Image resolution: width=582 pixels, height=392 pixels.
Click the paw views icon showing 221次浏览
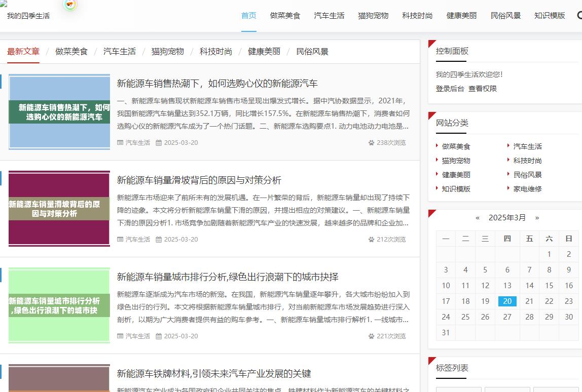coord(371,336)
